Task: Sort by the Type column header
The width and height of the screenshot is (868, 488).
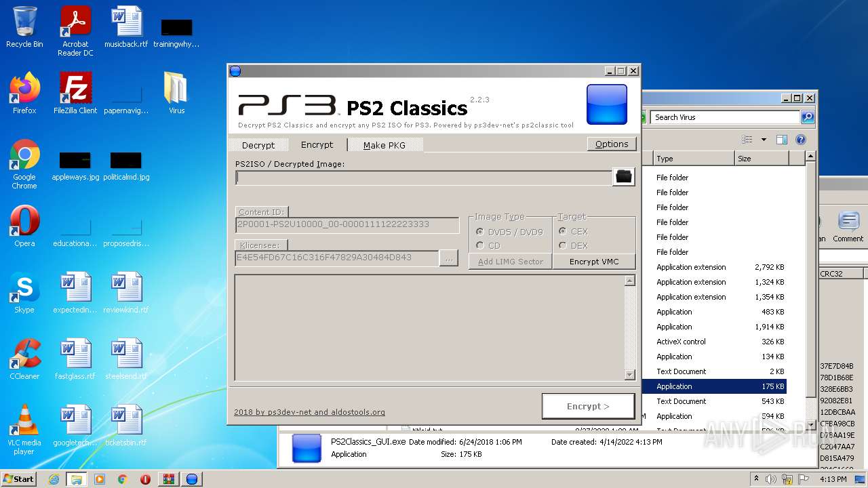Action: (694, 159)
